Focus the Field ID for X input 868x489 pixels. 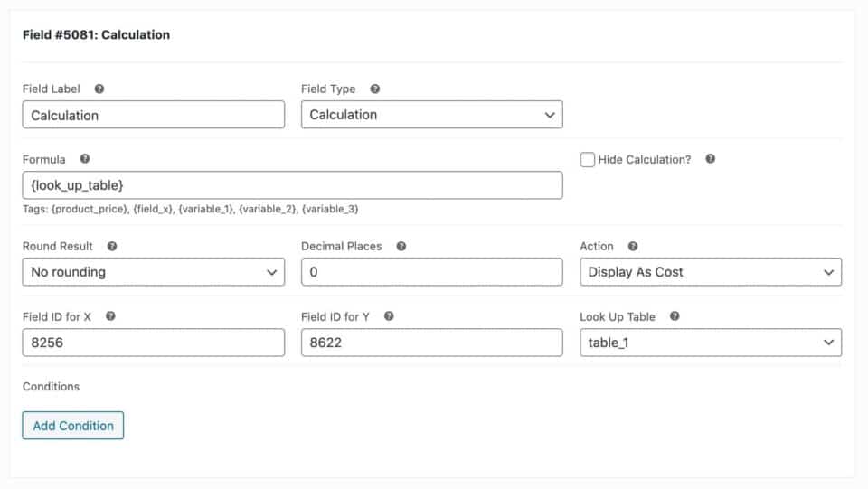(x=154, y=343)
